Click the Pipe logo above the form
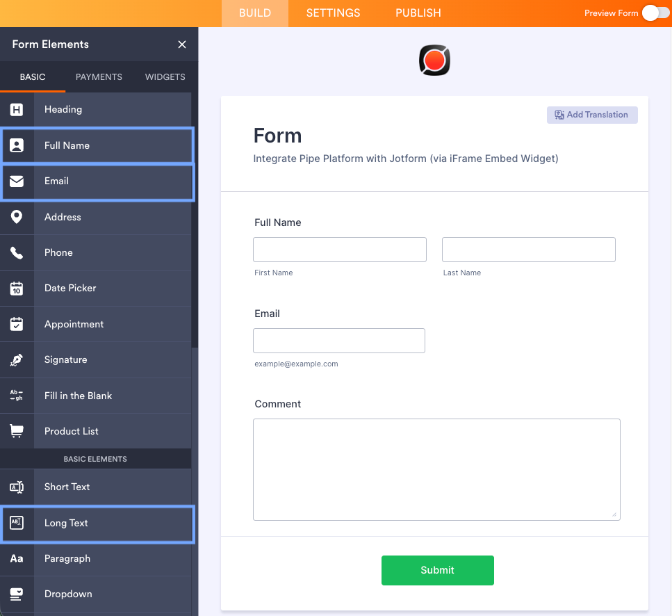This screenshot has width=672, height=616. 434,60
